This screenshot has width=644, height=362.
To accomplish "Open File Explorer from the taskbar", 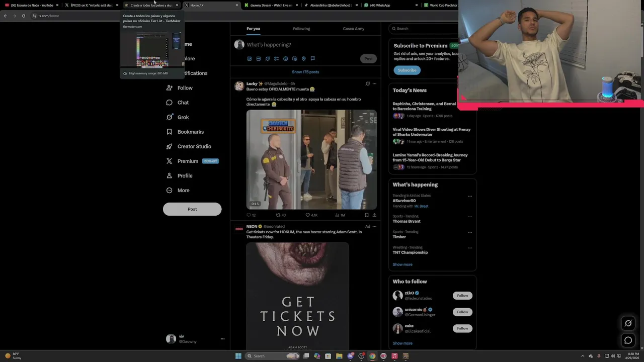I will [339, 356].
